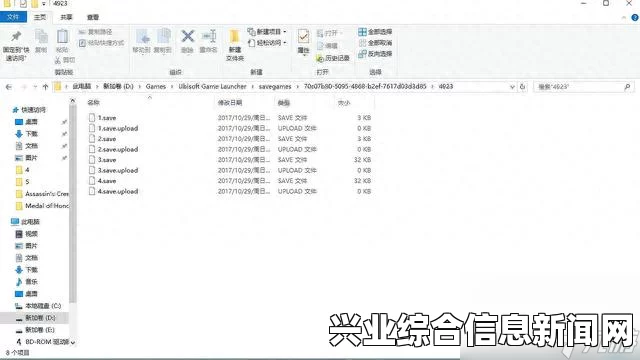Click Paste shortcut (粘贴快捷方式) in the ribbon

tap(101, 43)
